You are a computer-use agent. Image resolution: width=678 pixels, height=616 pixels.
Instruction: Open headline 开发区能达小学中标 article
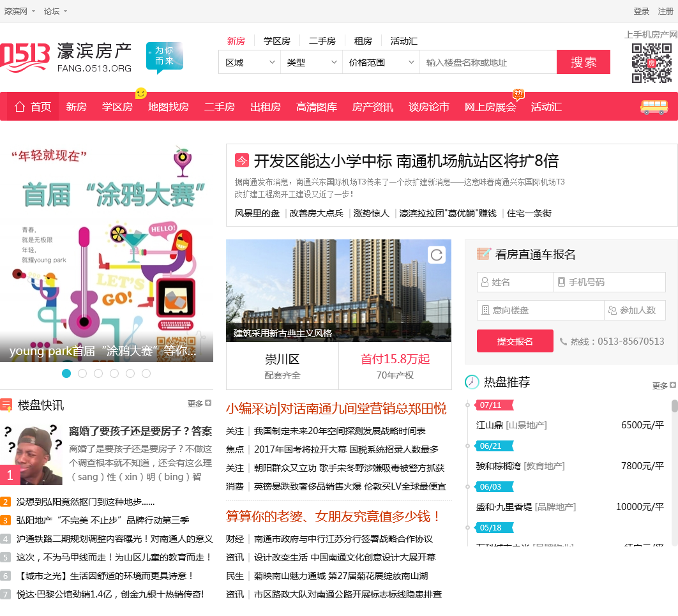tap(406, 161)
